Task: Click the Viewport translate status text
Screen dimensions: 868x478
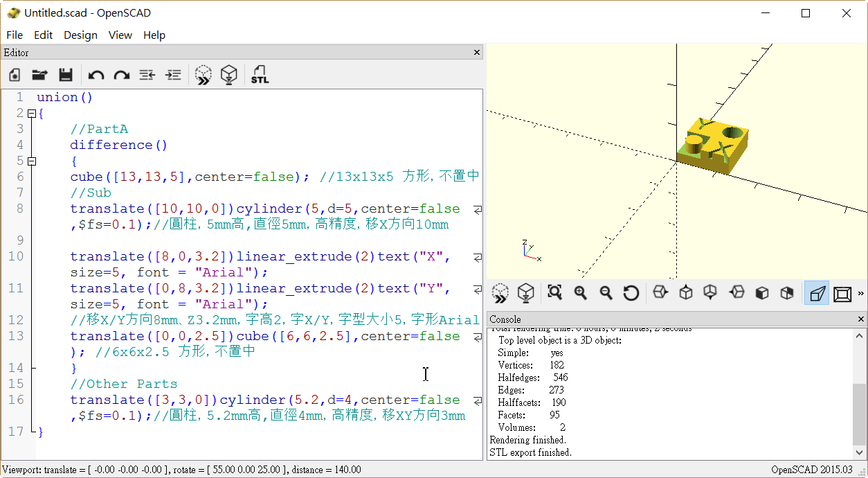Action: (181, 470)
